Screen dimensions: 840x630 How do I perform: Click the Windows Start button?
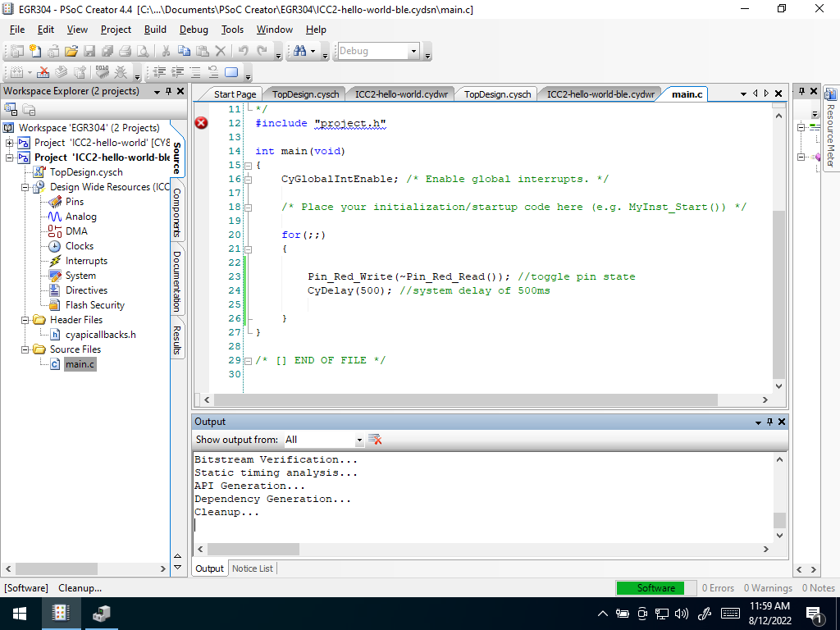point(20,614)
